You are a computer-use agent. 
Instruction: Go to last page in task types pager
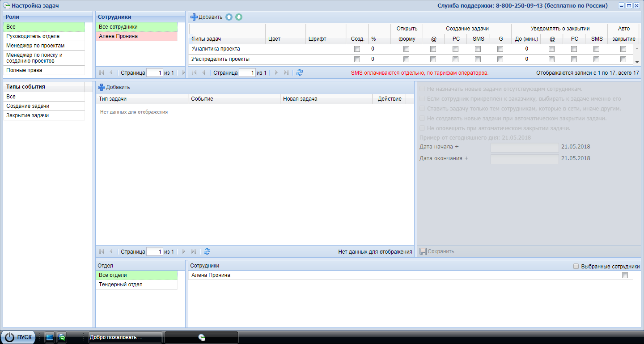tap(286, 72)
